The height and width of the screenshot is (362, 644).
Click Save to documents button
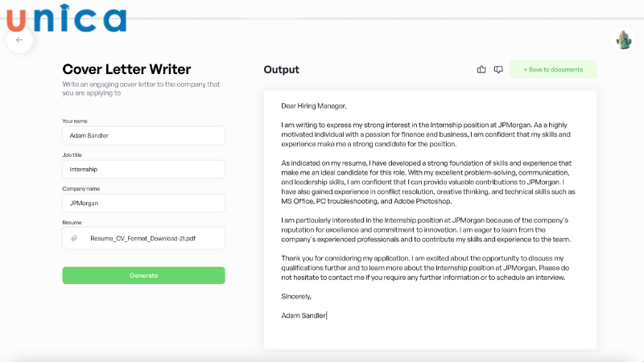pos(553,70)
